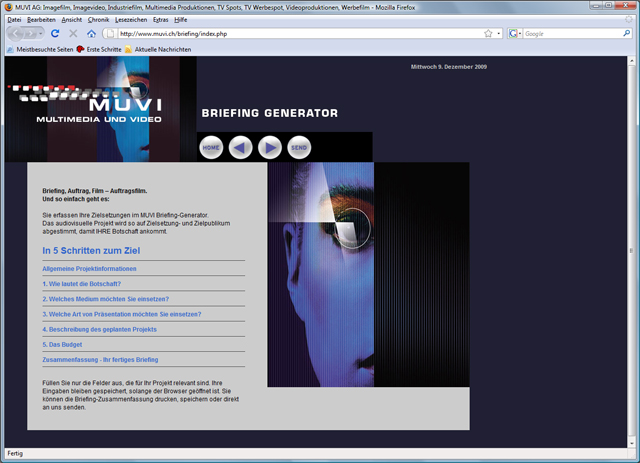Select step 1 Wie lautet die Botschaft
Screen dimensions: 640x463
[x=81, y=284]
